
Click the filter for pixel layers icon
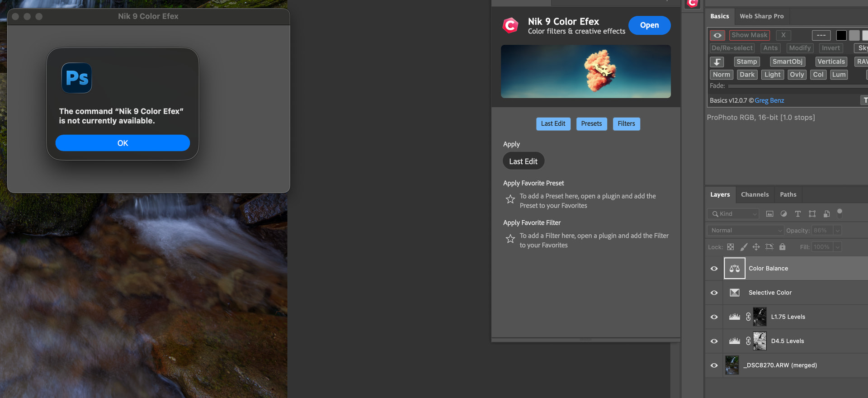pyautogui.click(x=769, y=214)
